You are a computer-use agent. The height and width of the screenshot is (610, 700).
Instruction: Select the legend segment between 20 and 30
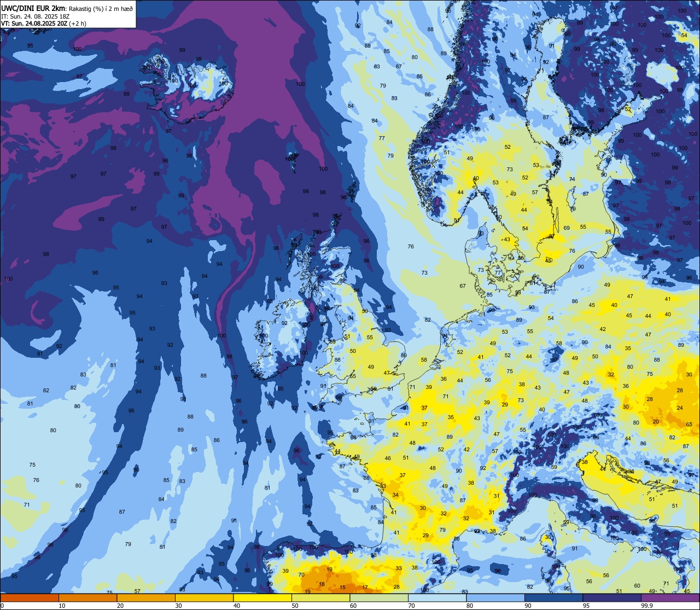(x=146, y=597)
